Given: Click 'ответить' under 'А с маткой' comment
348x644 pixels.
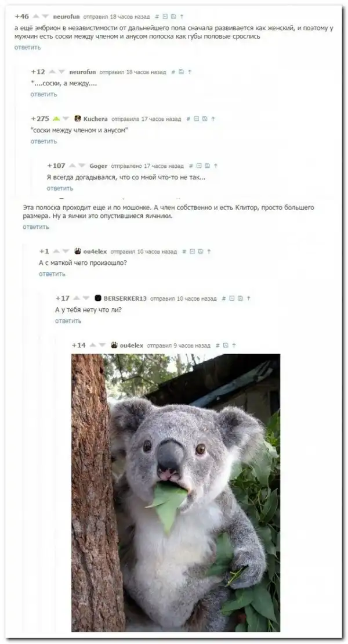Looking at the screenshot, I should click(x=52, y=274).
